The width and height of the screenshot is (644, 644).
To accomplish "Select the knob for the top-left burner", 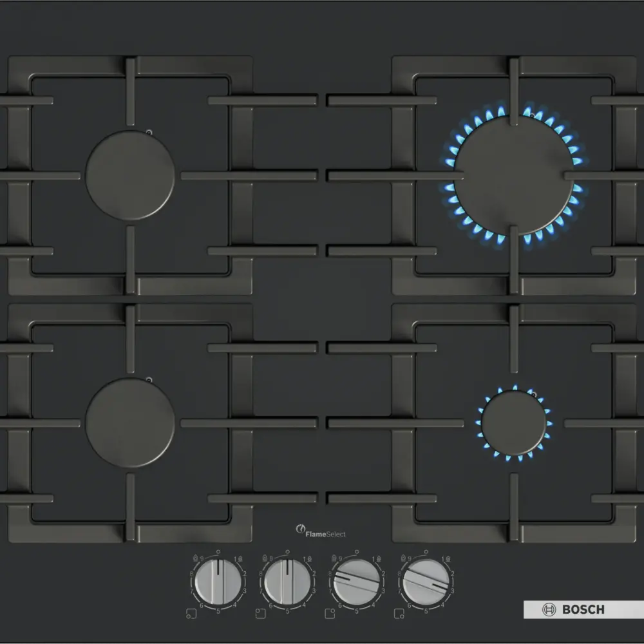I will [x=287, y=582].
